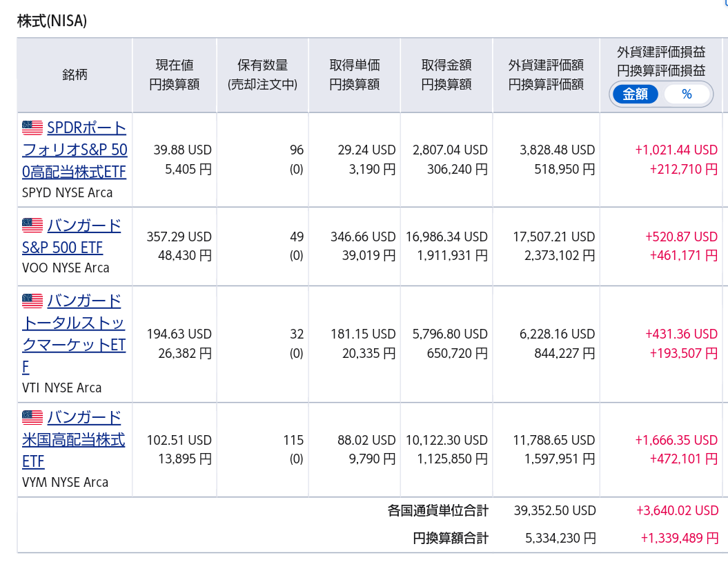Click US flag icon in VTI row

tap(32, 301)
